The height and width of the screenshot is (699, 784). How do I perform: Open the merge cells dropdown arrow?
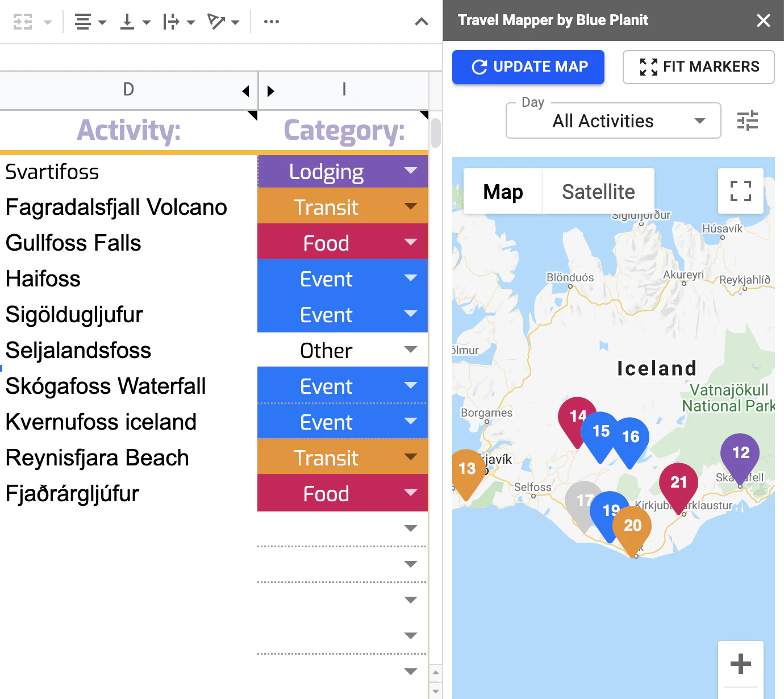48,22
